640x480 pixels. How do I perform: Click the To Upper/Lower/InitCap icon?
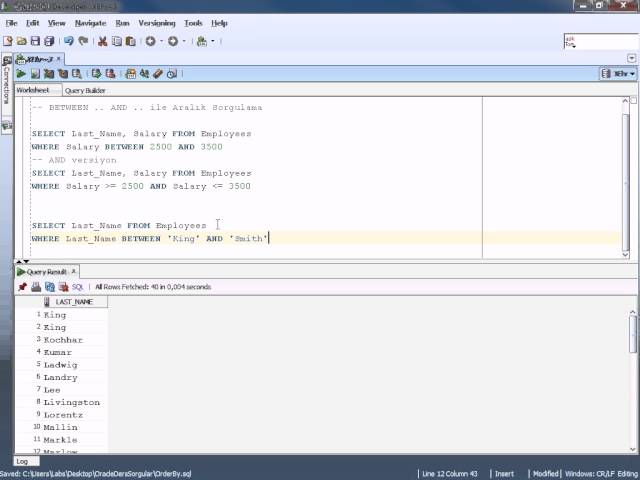point(144,74)
